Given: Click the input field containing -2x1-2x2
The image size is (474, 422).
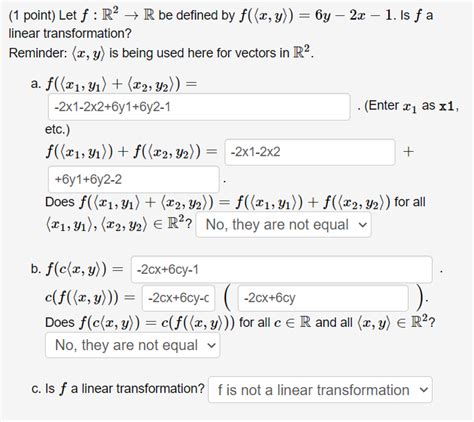Looking at the screenshot, I should coord(310,152).
